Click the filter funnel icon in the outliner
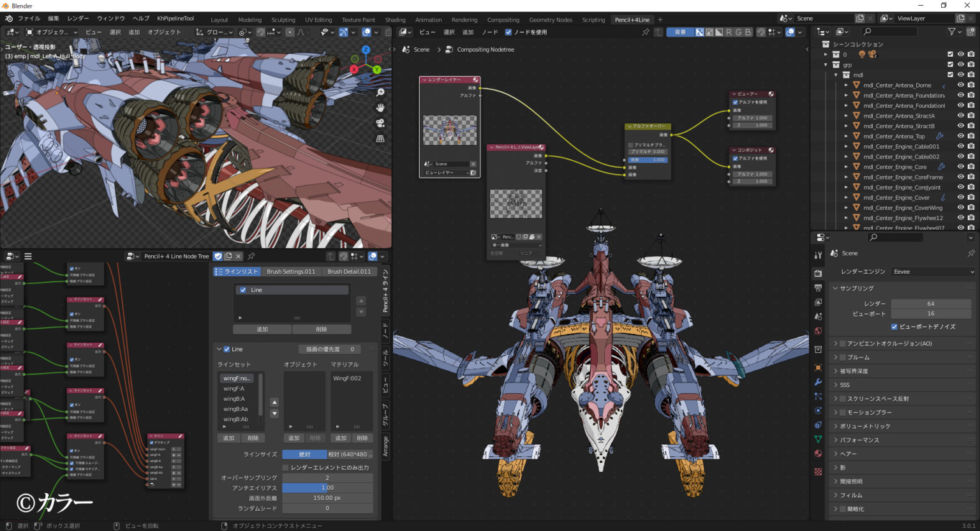 pyautogui.click(x=953, y=31)
